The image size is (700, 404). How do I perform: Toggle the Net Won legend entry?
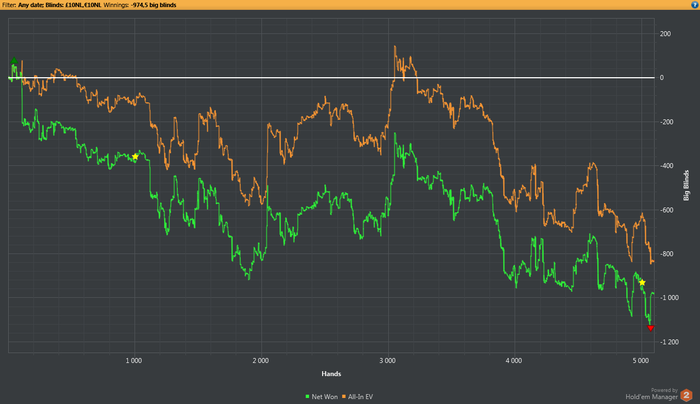(321, 396)
